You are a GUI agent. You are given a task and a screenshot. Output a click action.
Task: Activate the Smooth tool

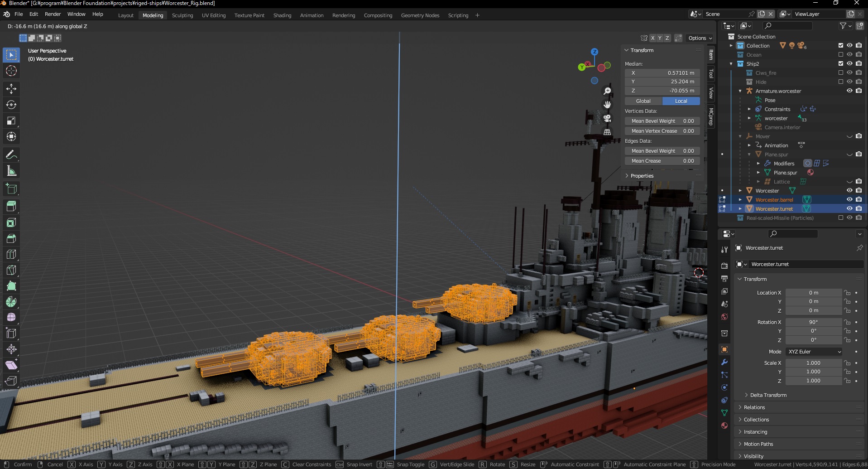click(x=11, y=317)
